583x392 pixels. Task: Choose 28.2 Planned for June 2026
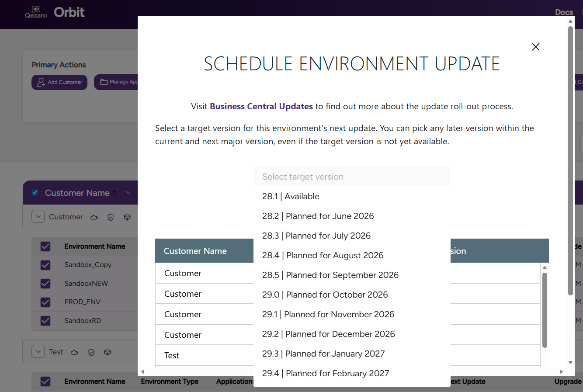[352, 216]
